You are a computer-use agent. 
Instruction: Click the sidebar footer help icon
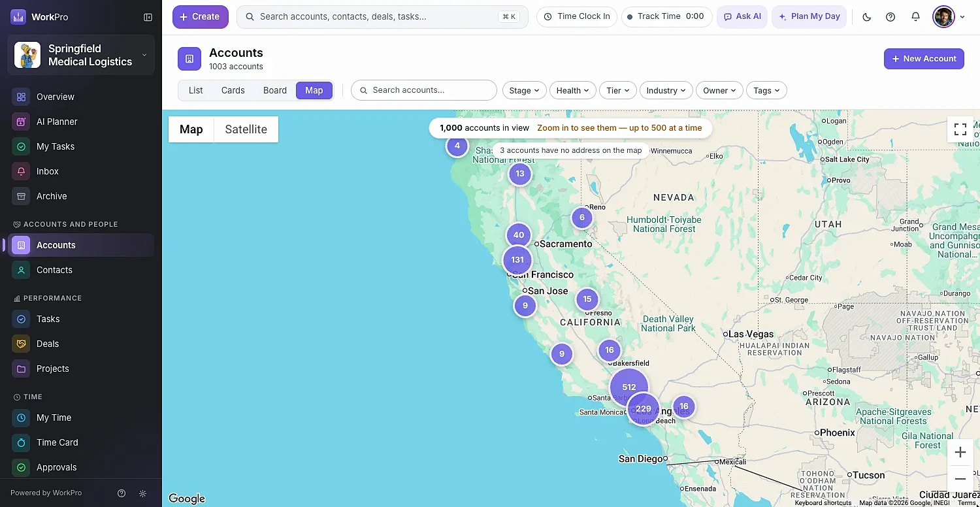122,493
